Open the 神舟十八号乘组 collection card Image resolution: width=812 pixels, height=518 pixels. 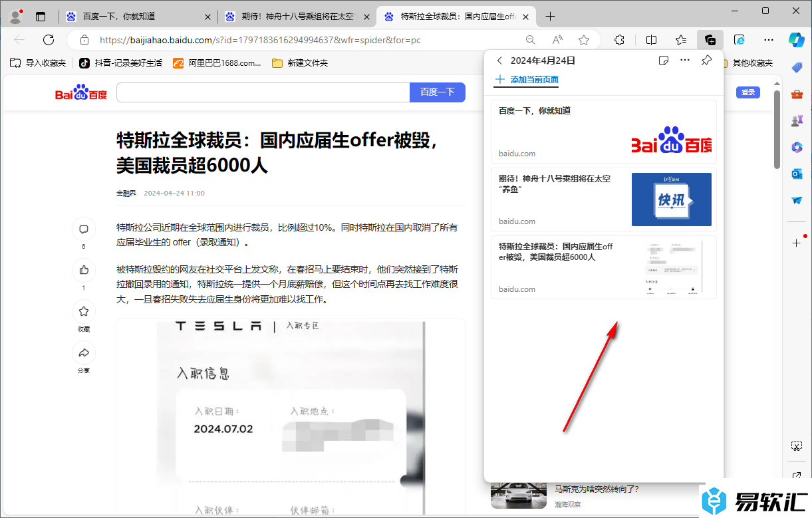click(604, 199)
